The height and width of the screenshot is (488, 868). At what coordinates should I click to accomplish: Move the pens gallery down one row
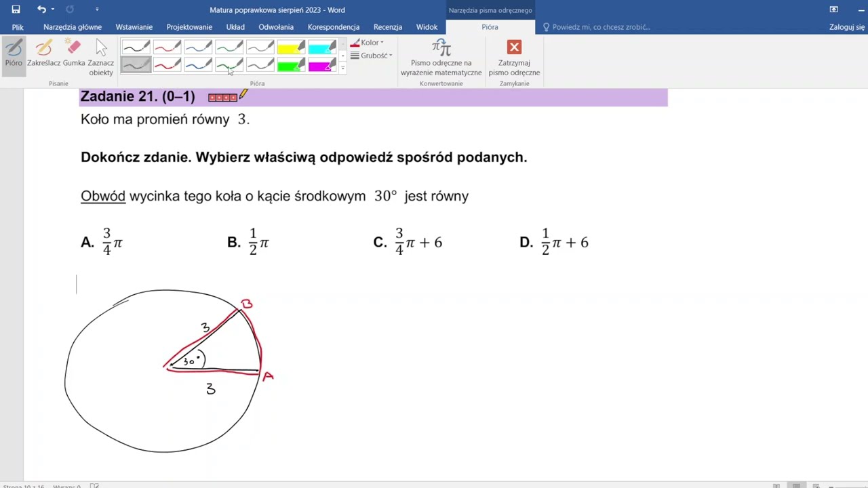click(x=342, y=56)
